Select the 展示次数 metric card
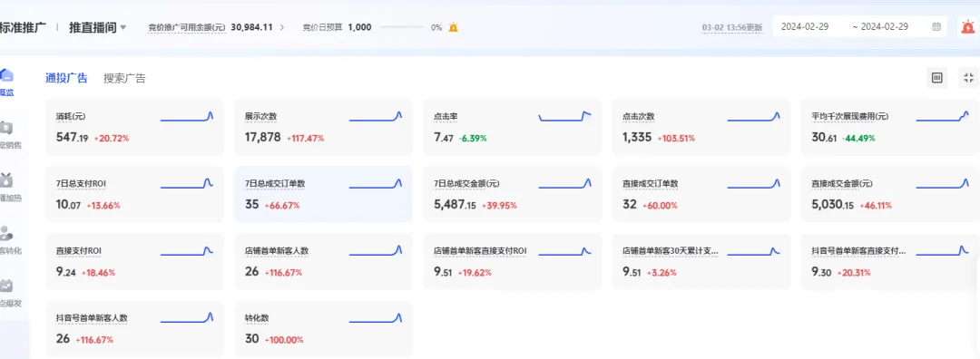Viewport: 980px width, 359px height. point(323,127)
